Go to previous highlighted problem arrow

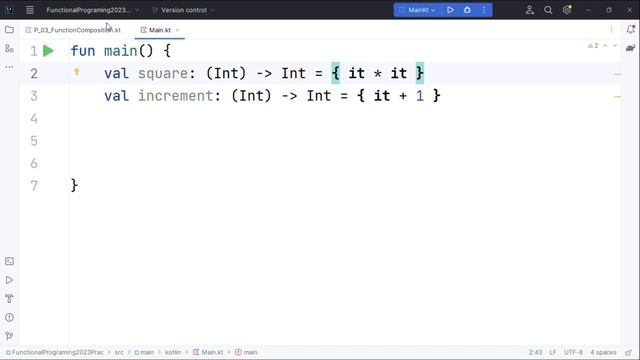click(x=605, y=46)
